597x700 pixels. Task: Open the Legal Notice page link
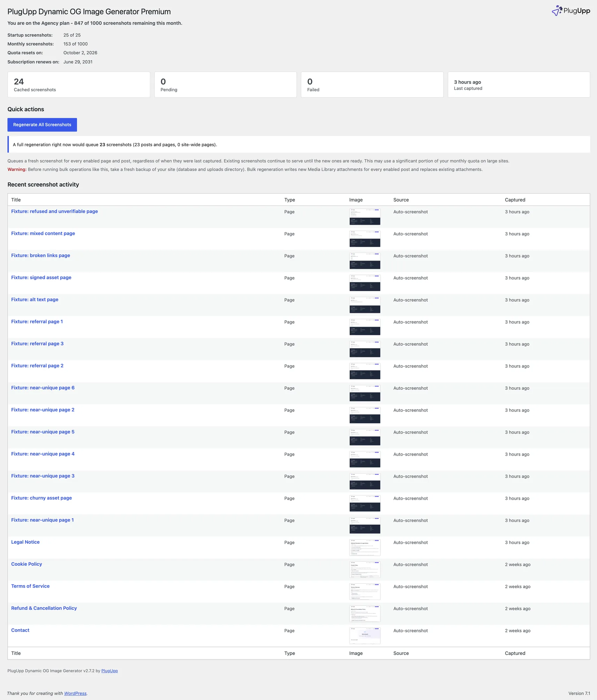[25, 542]
